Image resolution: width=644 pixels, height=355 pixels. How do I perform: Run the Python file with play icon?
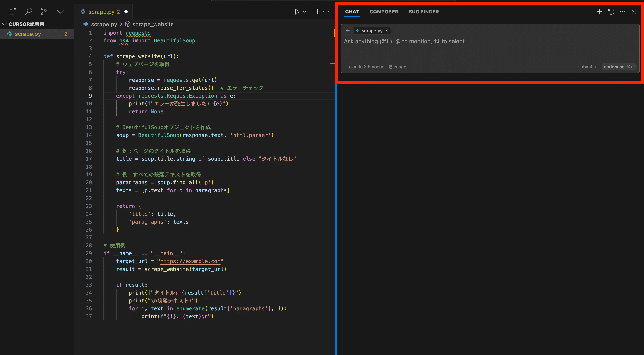click(297, 12)
